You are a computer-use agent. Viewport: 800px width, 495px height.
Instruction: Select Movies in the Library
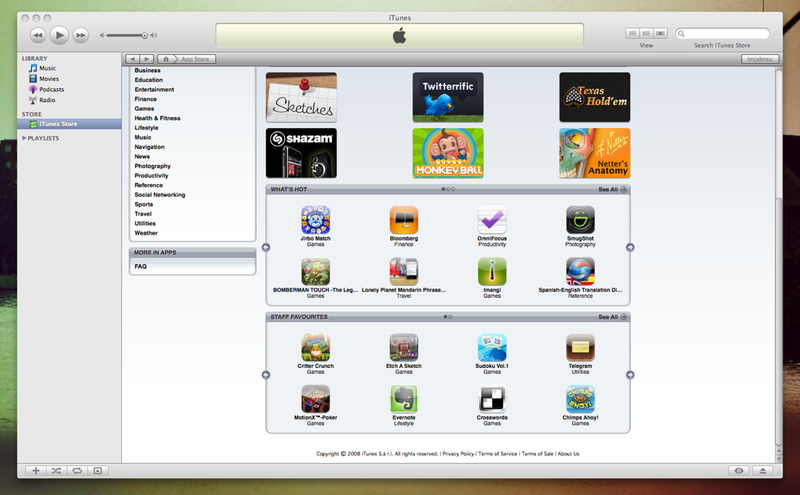pyautogui.click(x=49, y=79)
